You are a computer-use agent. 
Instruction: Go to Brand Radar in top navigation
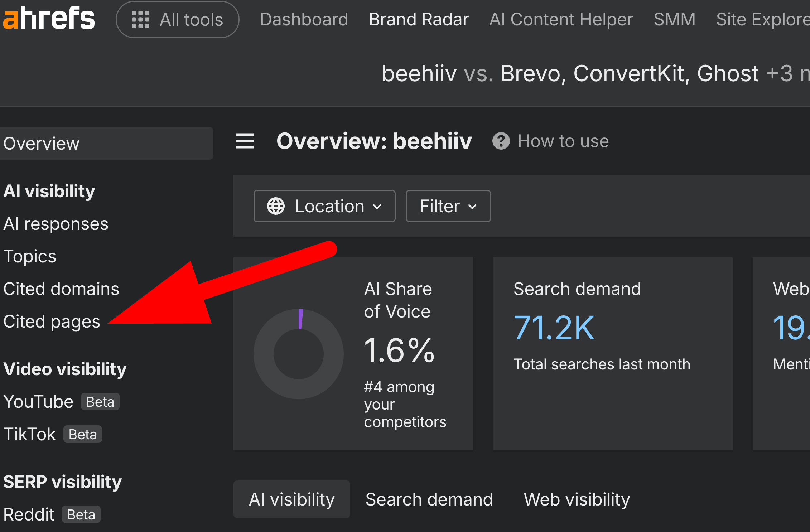(418, 19)
